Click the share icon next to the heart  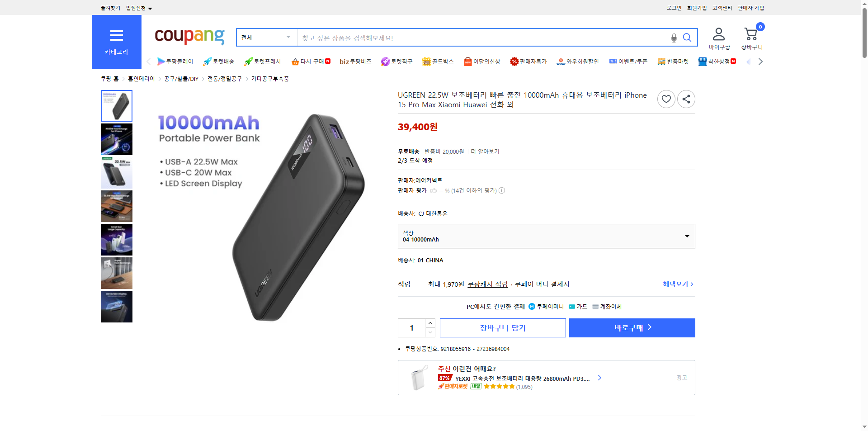click(686, 99)
